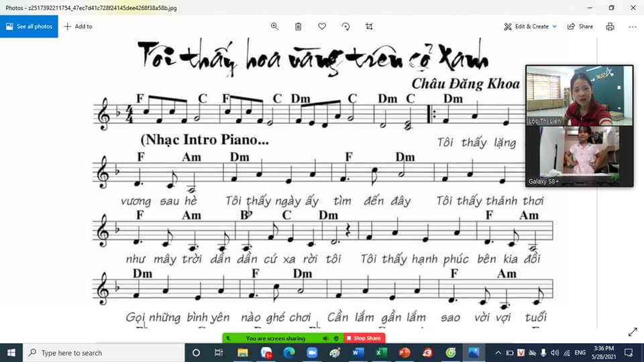Open Zoom from taskbar
The height and width of the screenshot is (362, 644).
312,353
